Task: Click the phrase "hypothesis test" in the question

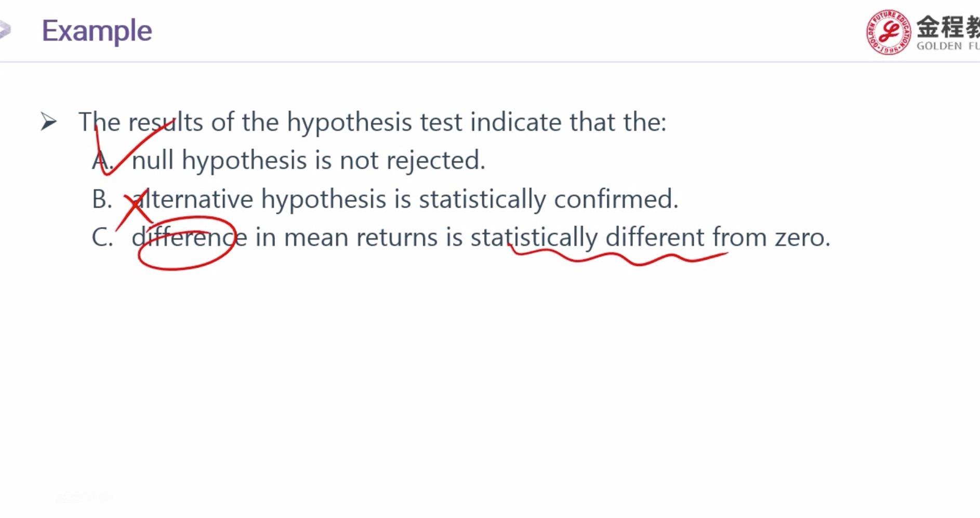Action: pos(374,122)
